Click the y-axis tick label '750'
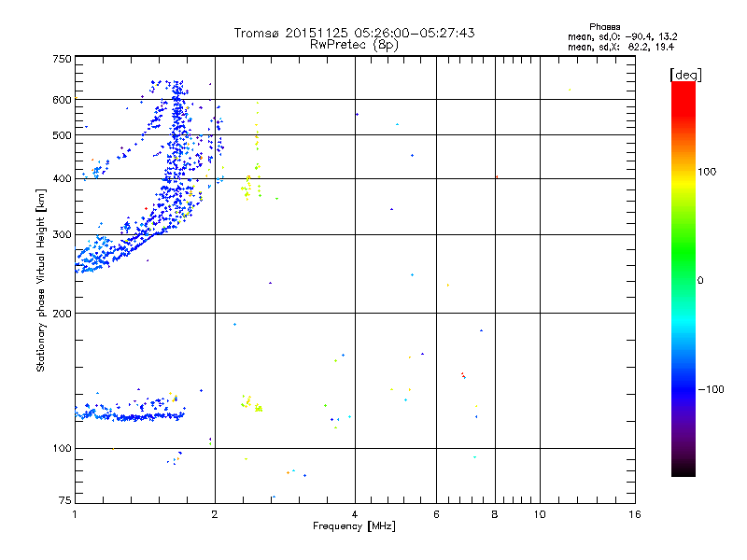The width and height of the screenshot is (747, 560). pos(62,59)
